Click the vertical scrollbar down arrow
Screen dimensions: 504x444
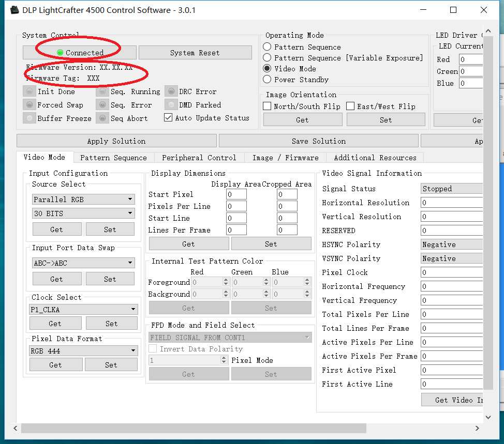[488, 417]
